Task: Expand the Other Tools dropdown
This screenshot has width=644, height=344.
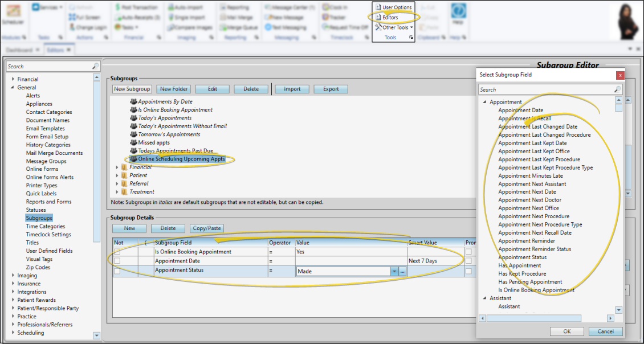Action: [x=411, y=27]
